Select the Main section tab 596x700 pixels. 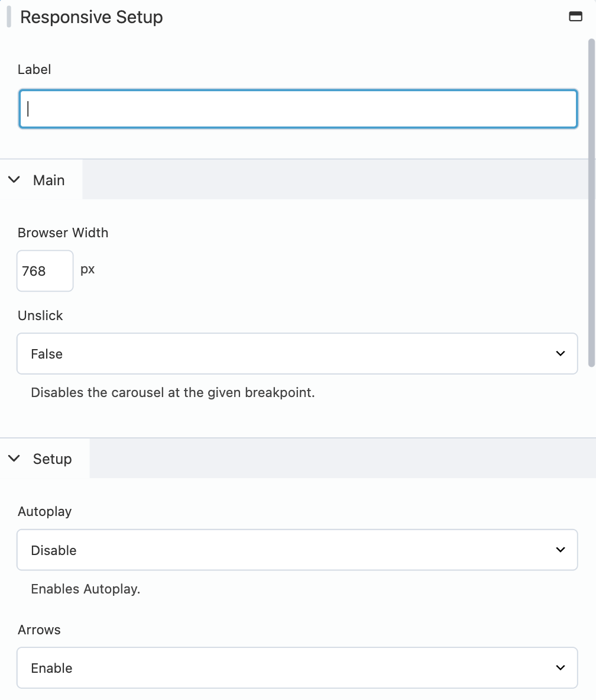click(41, 179)
